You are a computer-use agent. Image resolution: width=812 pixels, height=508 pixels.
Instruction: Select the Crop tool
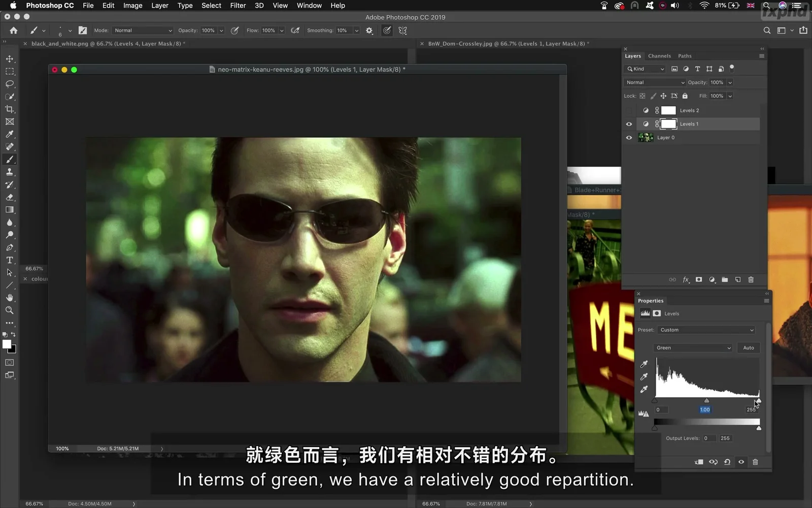pyautogui.click(x=10, y=109)
